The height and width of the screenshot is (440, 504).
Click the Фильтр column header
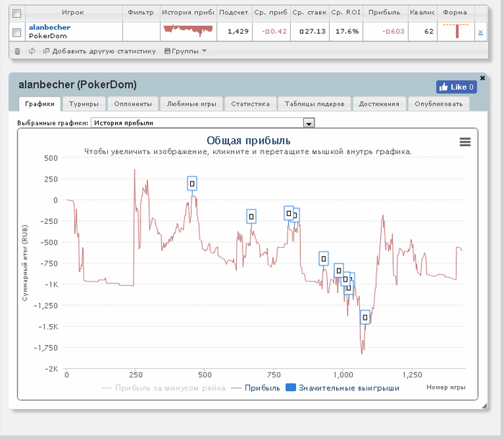coord(141,12)
